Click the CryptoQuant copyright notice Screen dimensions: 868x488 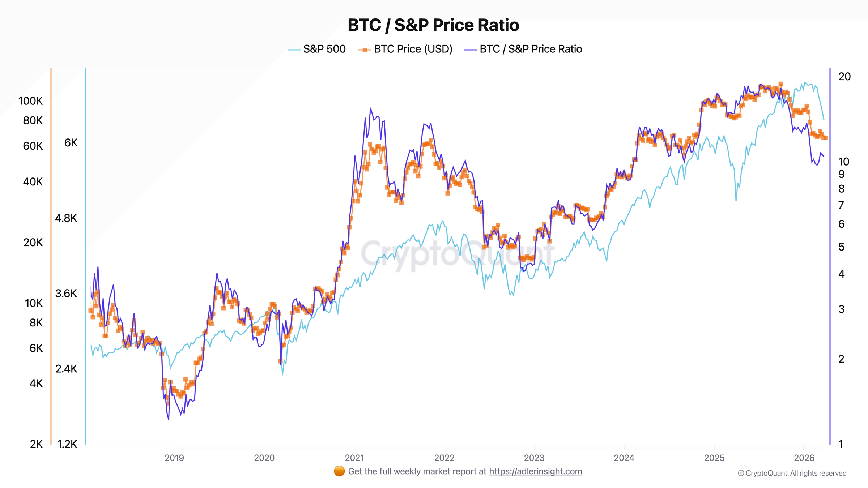tap(792, 473)
